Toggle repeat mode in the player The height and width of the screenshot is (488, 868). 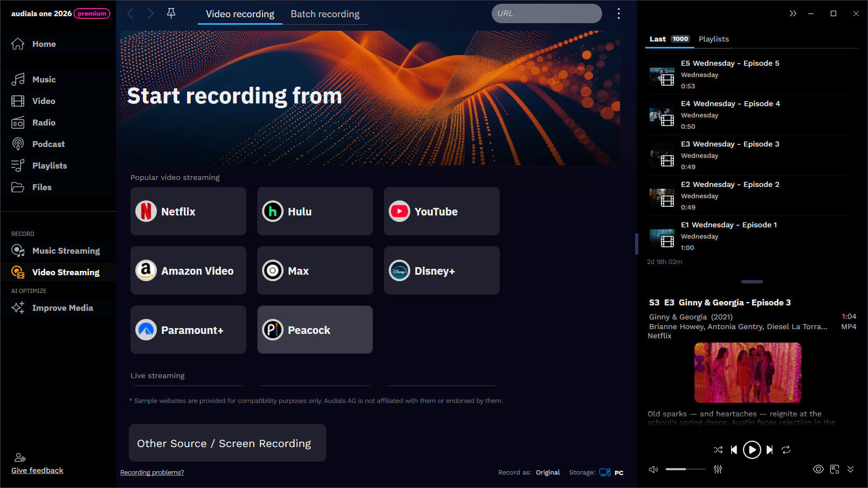(787, 450)
